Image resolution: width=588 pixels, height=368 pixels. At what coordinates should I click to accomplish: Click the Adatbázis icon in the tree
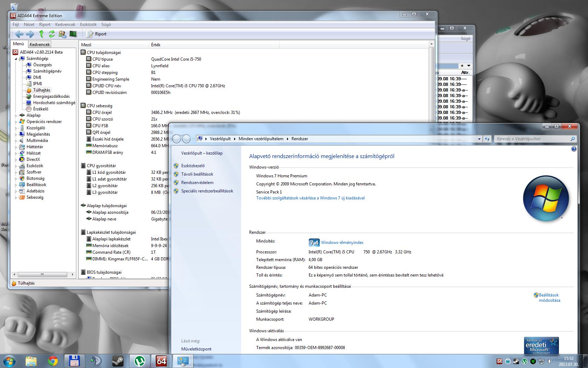tap(22, 191)
